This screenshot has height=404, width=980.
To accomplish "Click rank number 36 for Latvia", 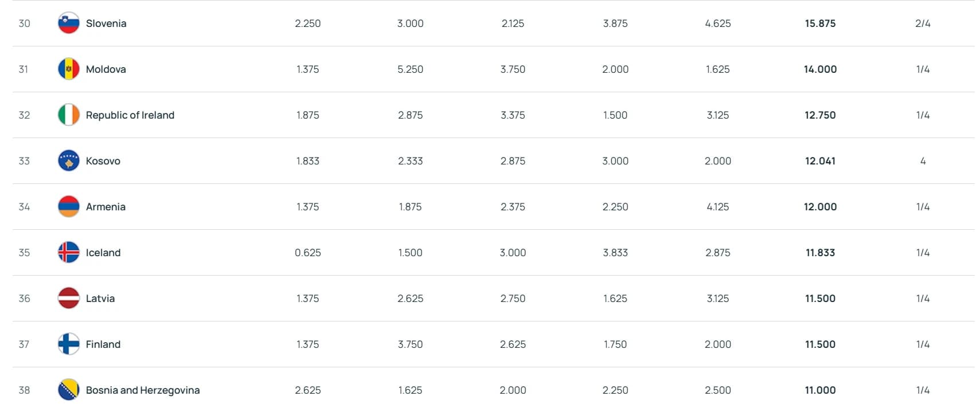I will coord(24,299).
